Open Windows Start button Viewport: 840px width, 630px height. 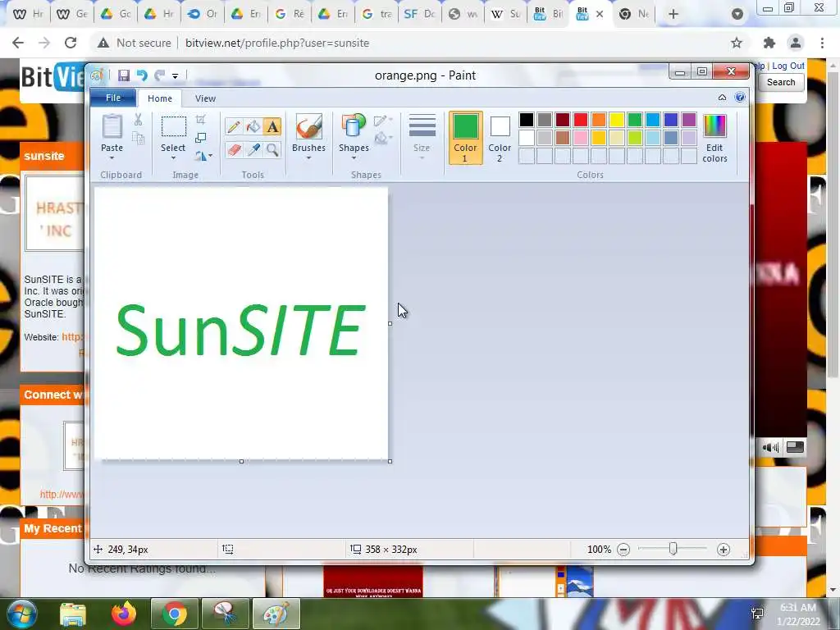coord(21,614)
